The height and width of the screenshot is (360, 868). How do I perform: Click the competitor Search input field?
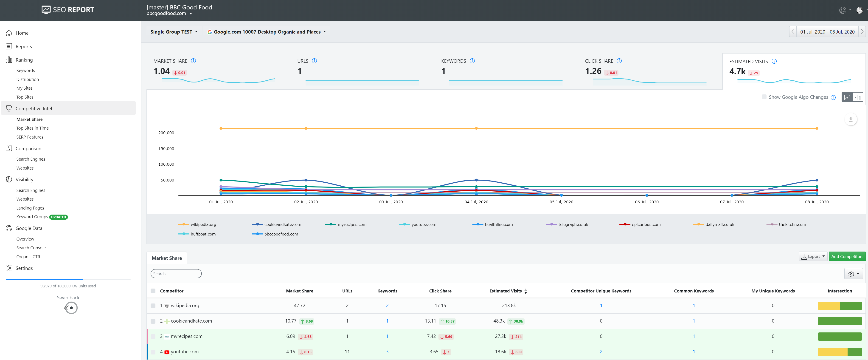click(176, 274)
